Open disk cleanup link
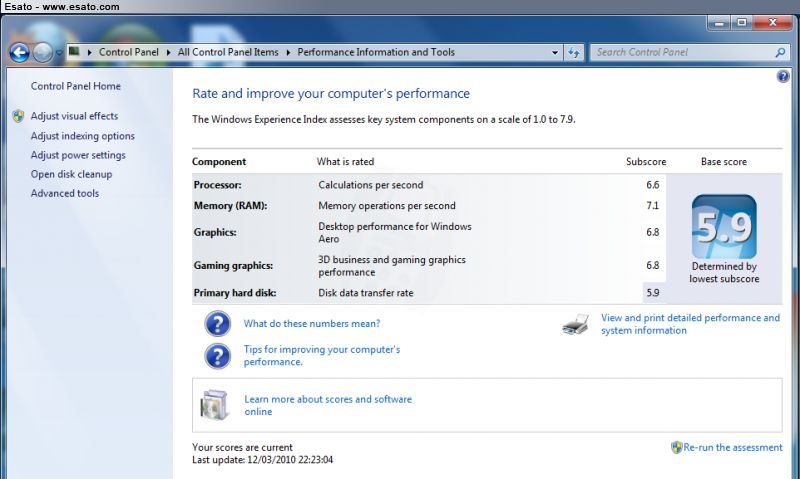This screenshot has width=800, height=479. (71, 174)
